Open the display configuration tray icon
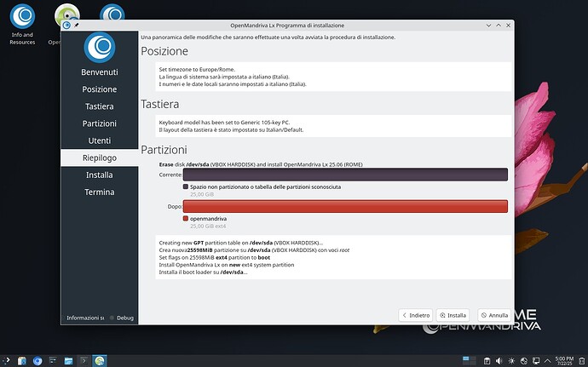588x367 pixels. click(536, 361)
